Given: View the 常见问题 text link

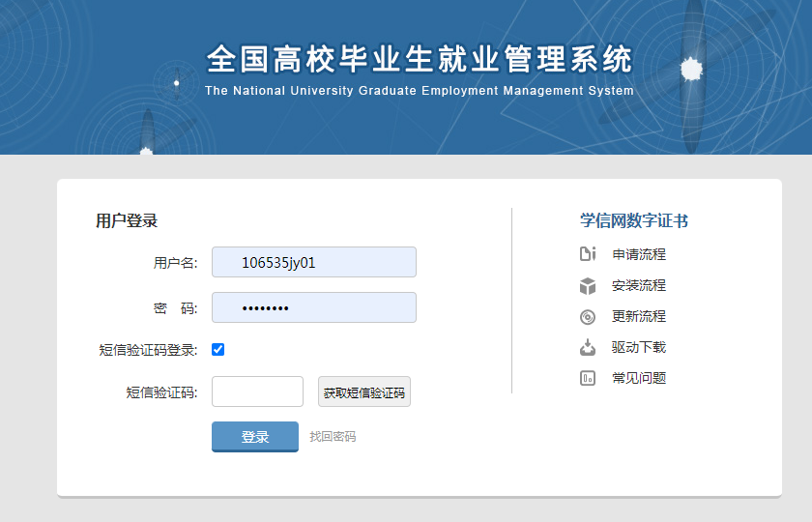Looking at the screenshot, I should (638, 378).
